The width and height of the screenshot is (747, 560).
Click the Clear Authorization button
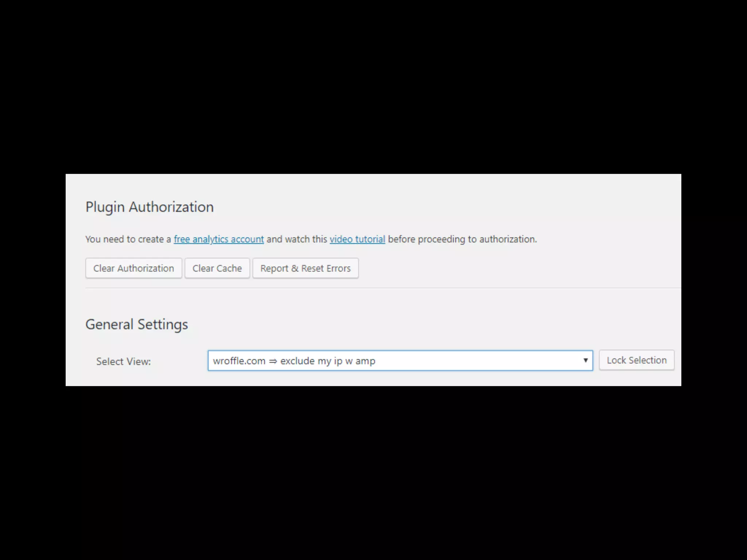pyautogui.click(x=133, y=268)
